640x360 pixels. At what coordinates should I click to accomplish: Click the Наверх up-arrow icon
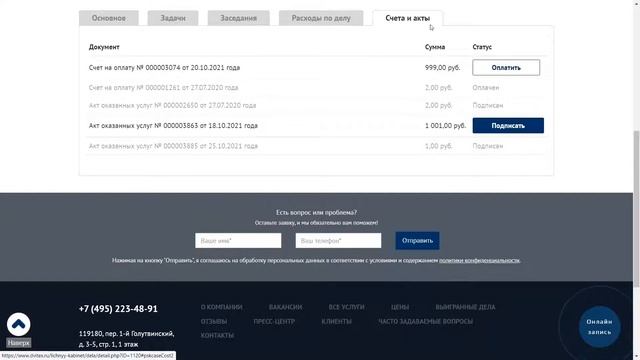[18, 324]
